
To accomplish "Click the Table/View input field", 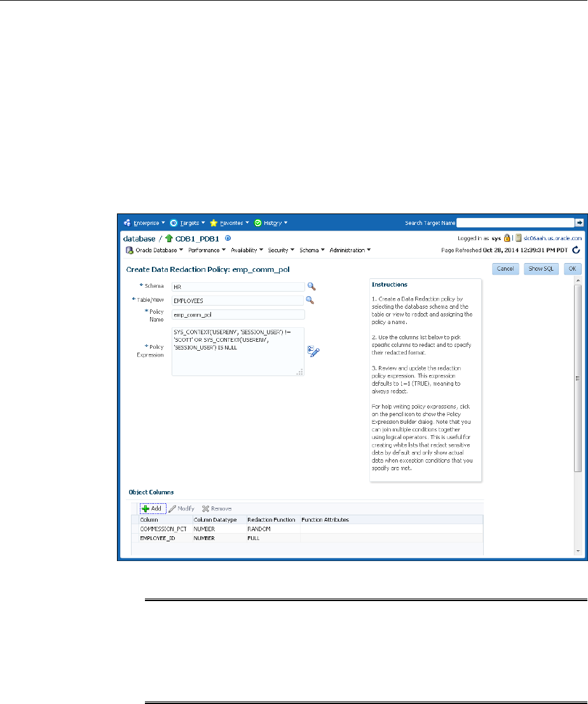I will tap(238, 301).
